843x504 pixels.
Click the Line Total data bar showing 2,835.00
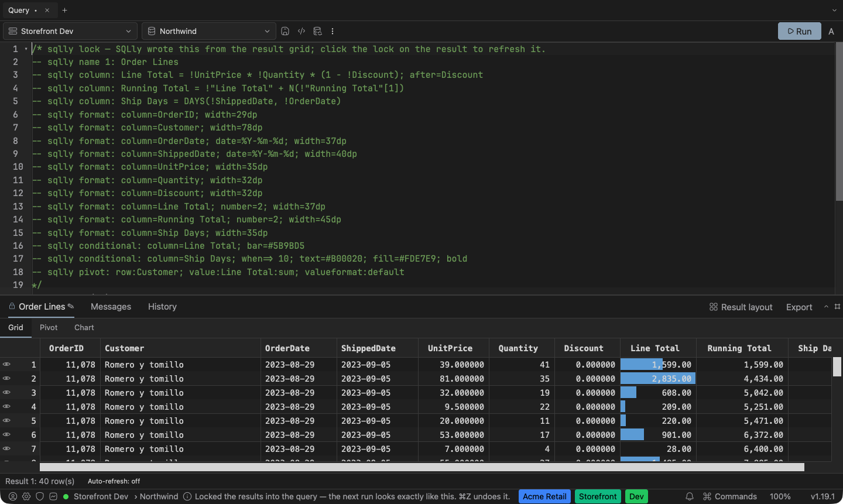658,378
